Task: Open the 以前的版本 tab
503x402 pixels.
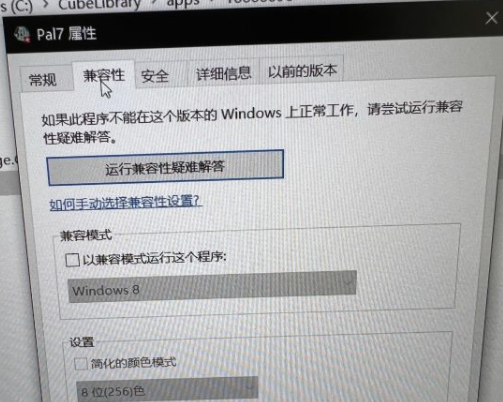Action: tap(302, 71)
